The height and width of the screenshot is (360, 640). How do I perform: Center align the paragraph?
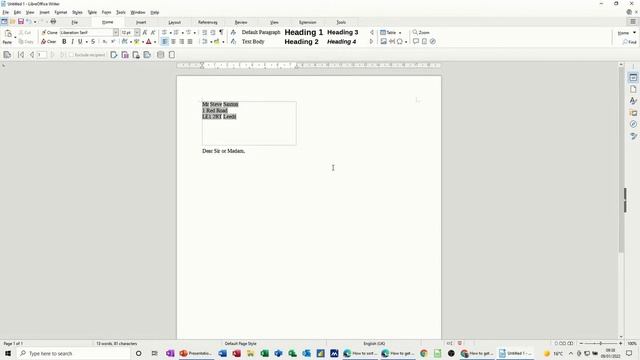[x=173, y=42]
